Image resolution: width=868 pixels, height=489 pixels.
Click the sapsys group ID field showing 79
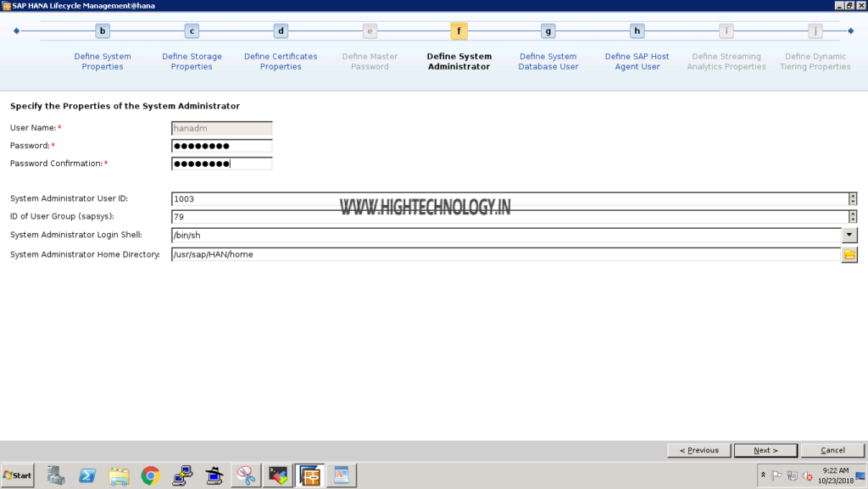pyautogui.click(x=509, y=216)
